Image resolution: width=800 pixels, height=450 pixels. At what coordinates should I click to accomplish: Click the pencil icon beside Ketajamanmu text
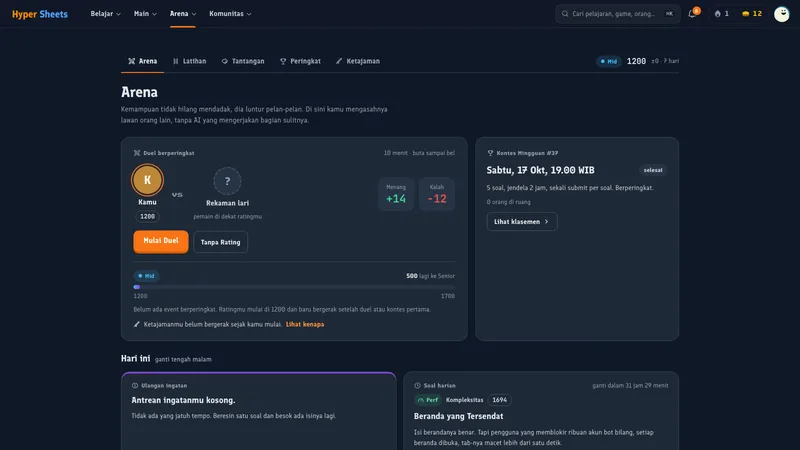coord(137,324)
